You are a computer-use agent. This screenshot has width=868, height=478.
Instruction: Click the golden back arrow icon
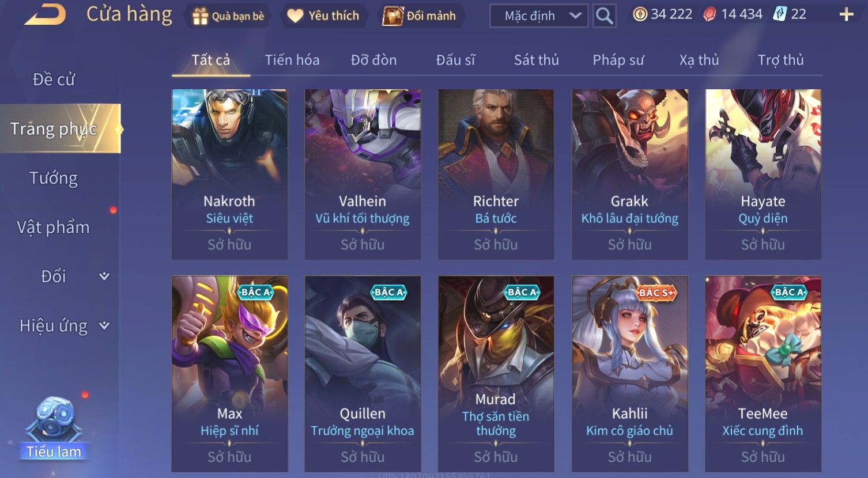45,15
